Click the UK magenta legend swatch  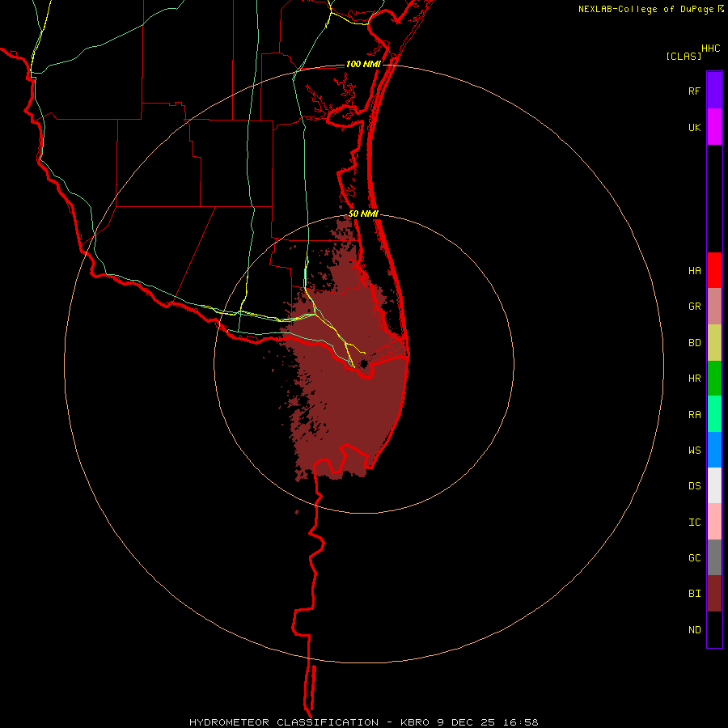pos(714,127)
